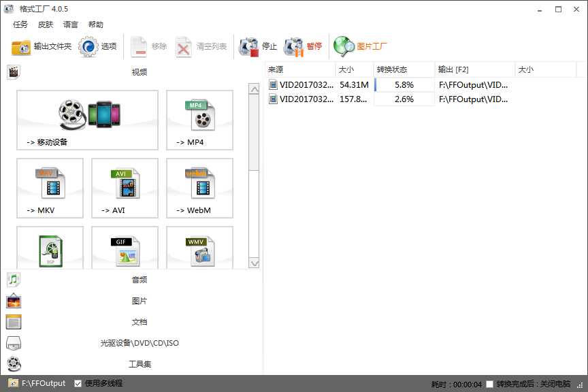Click the 大小 header next to 来源
Image resolution: width=588 pixels, height=392 pixels.
(355, 69)
